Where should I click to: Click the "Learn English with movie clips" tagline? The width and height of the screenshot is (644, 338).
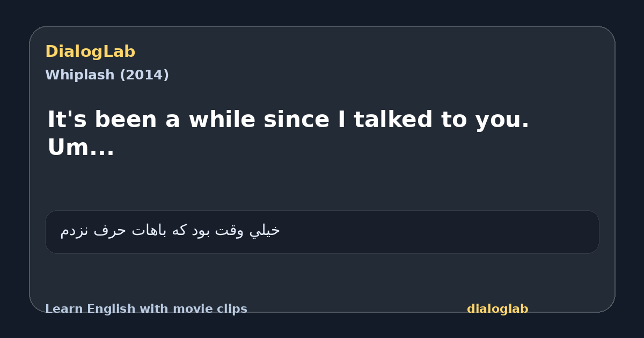coord(146,309)
